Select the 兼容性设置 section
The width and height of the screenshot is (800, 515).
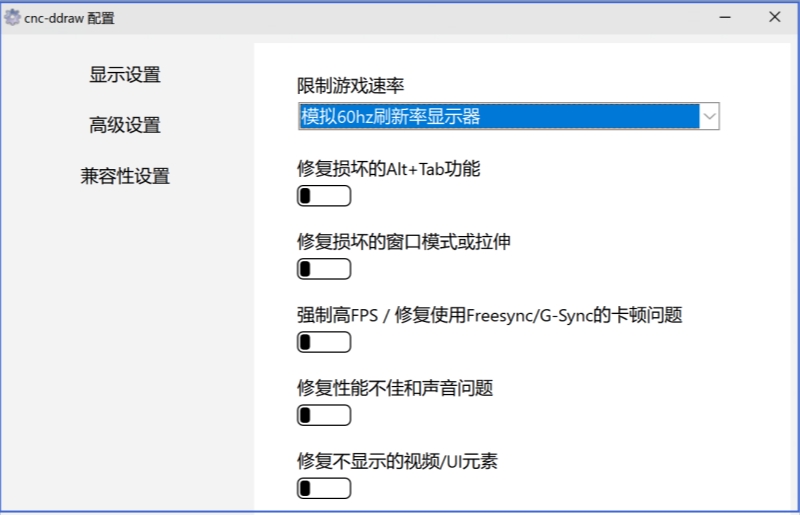(125, 176)
